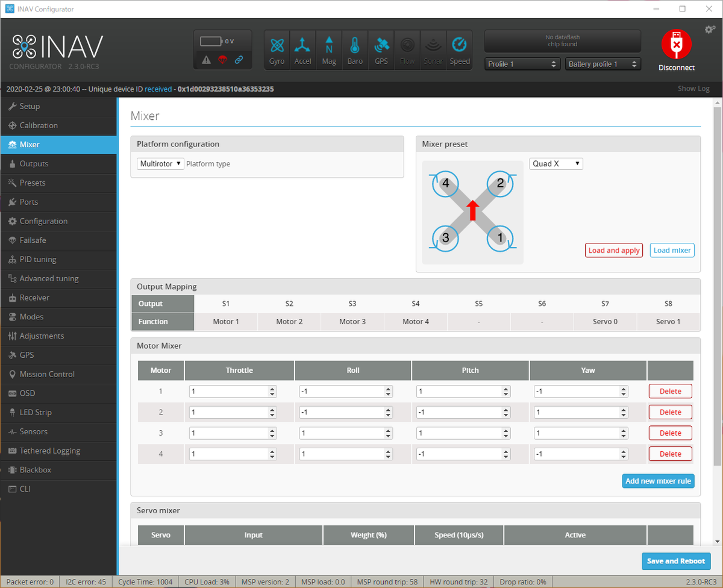Click the Mag compass sensor icon

[x=329, y=50]
